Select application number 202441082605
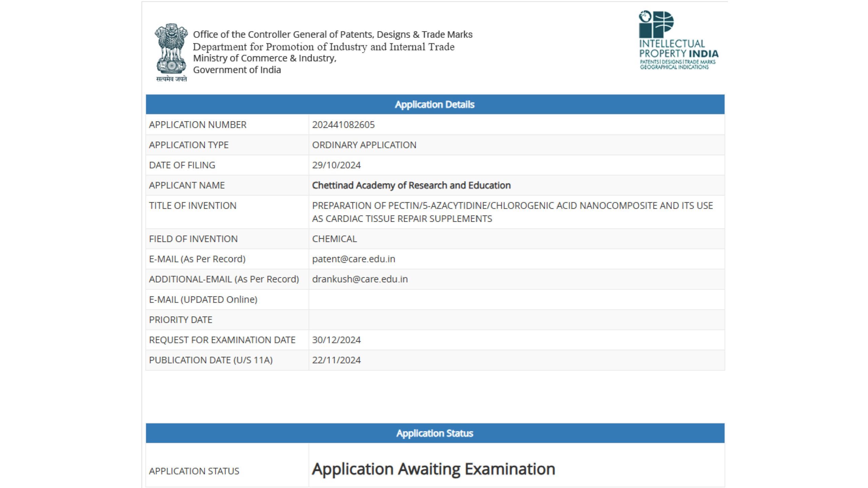This screenshot has height=488, width=868. (x=343, y=125)
